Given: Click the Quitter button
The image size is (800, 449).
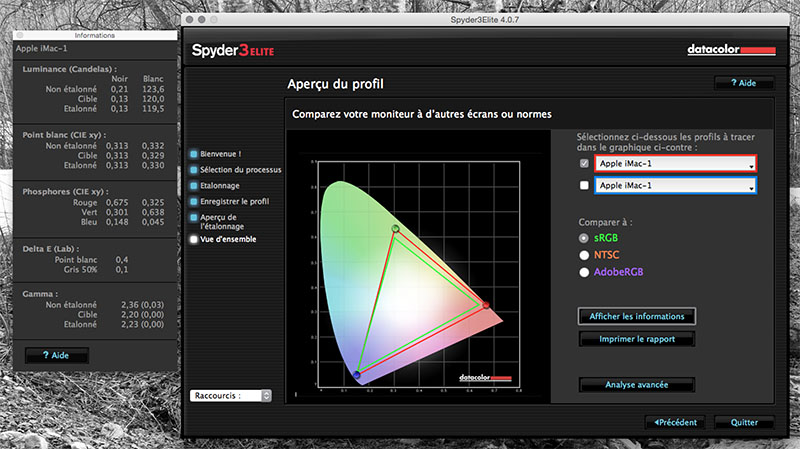Looking at the screenshot, I should pyautogui.click(x=744, y=422).
